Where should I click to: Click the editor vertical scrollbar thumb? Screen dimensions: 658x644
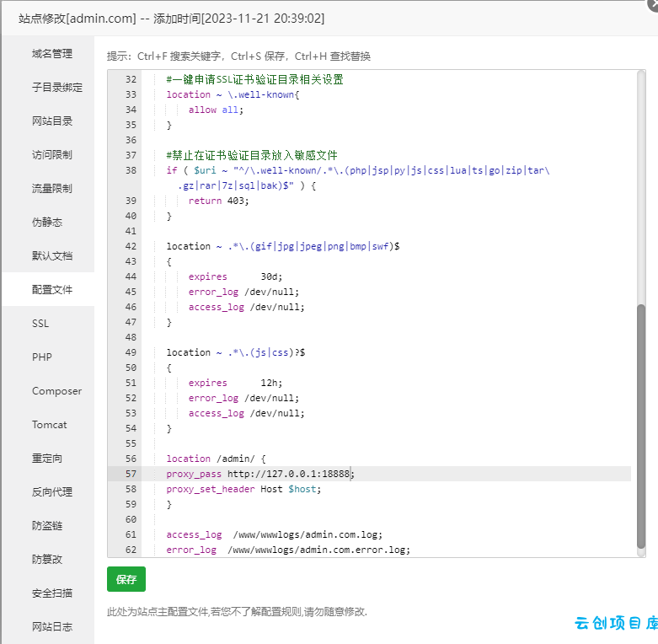pos(641,427)
